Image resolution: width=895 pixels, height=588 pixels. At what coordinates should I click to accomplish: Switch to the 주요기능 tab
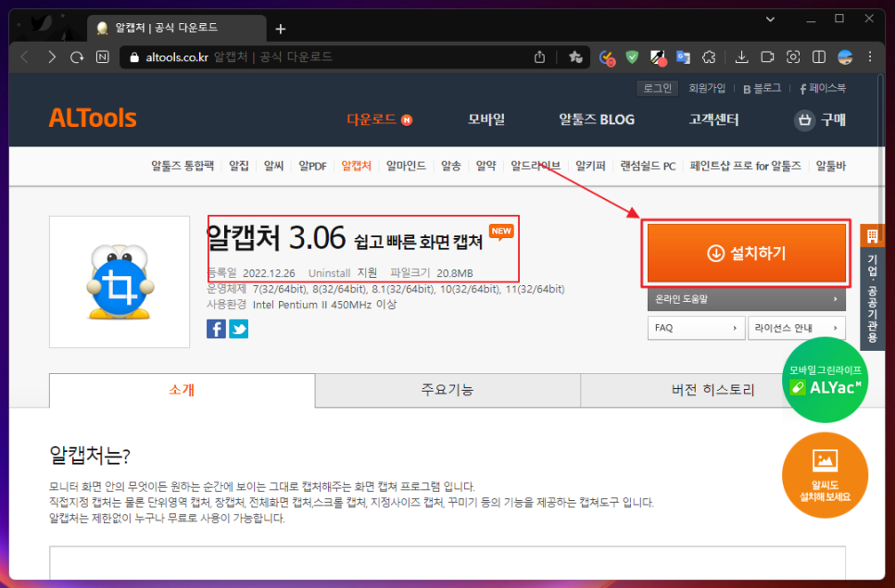(447, 390)
